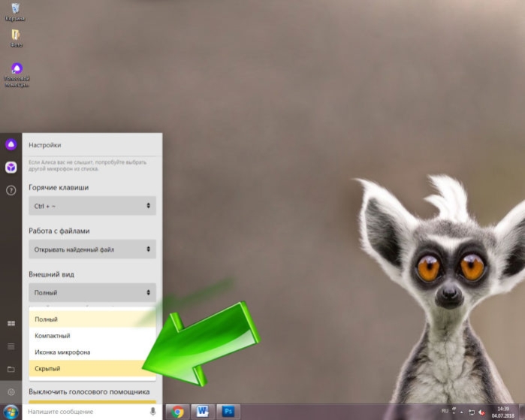Open the settings gear icon in sidebar
Screen dimensions: 525x420
(11, 392)
